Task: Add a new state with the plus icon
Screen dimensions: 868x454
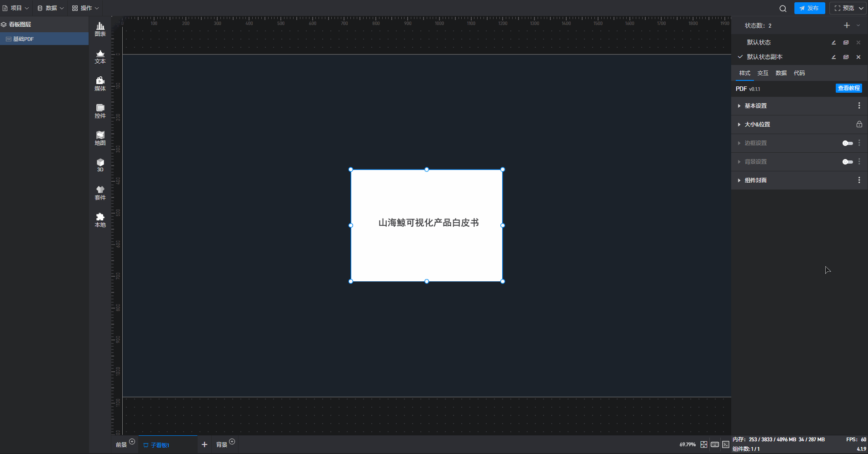Action: click(x=847, y=25)
